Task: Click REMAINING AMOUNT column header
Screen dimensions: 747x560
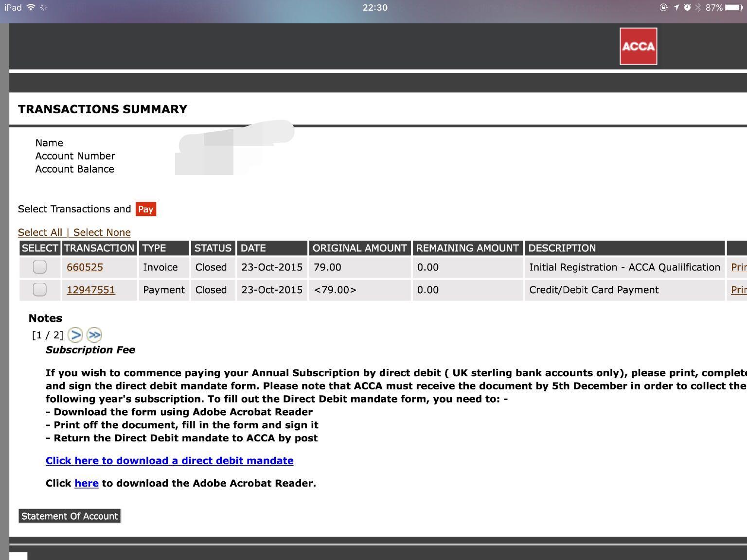Action: click(468, 248)
